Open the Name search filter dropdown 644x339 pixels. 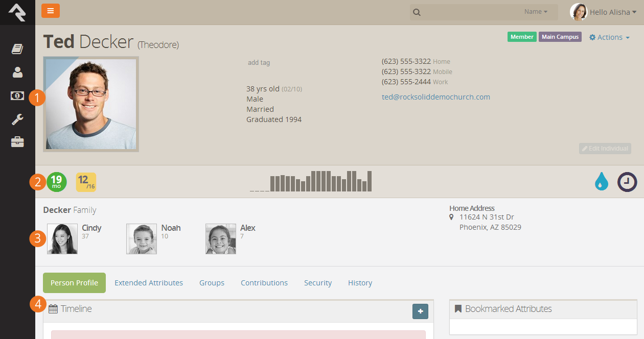pyautogui.click(x=536, y=12)
